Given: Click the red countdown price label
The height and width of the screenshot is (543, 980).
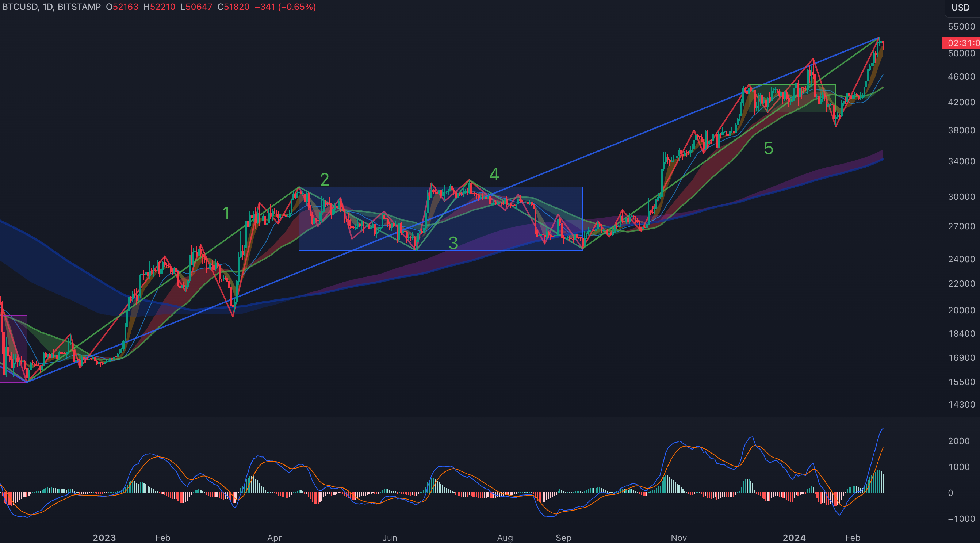Looking at the screenshot, I should coord(962,43).
